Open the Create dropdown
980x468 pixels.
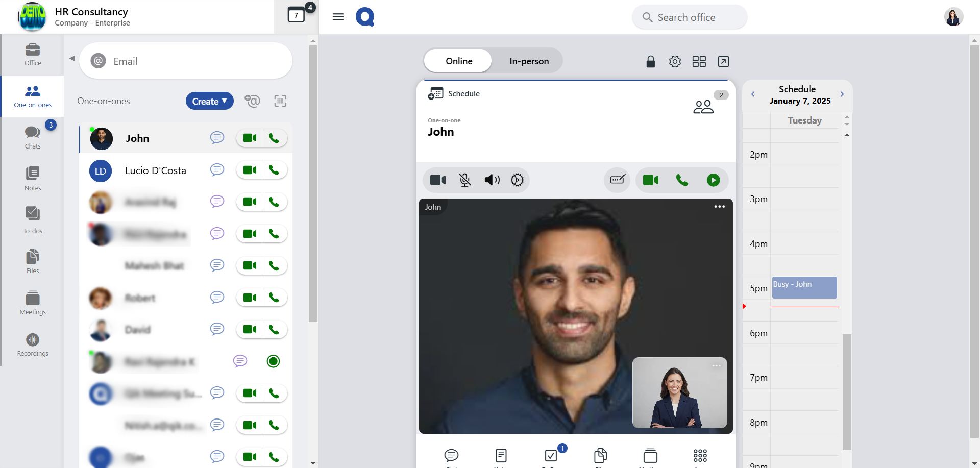coord(210,101)
